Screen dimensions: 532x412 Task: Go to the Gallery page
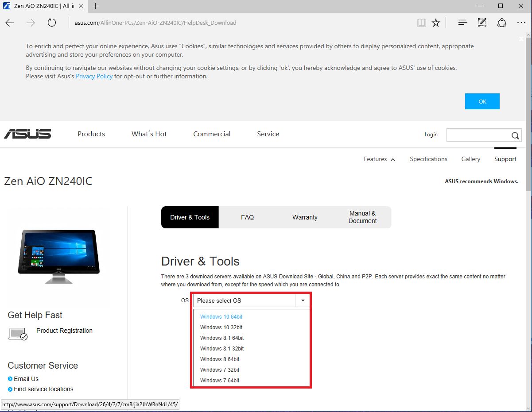[x=471, y=159]
